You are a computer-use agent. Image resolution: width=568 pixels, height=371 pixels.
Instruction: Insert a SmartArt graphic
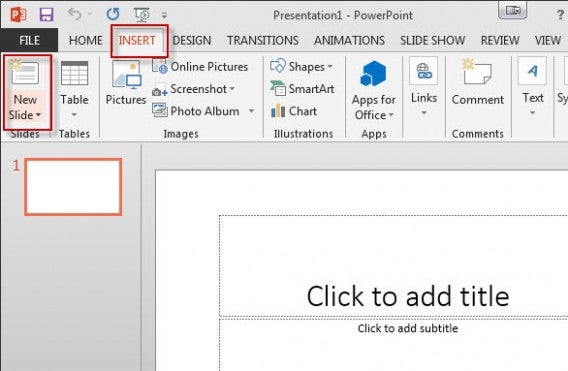coord(302,89)
